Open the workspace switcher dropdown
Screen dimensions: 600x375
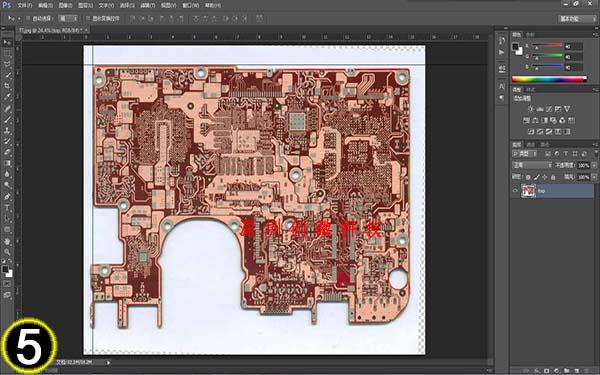coord(576,18)
